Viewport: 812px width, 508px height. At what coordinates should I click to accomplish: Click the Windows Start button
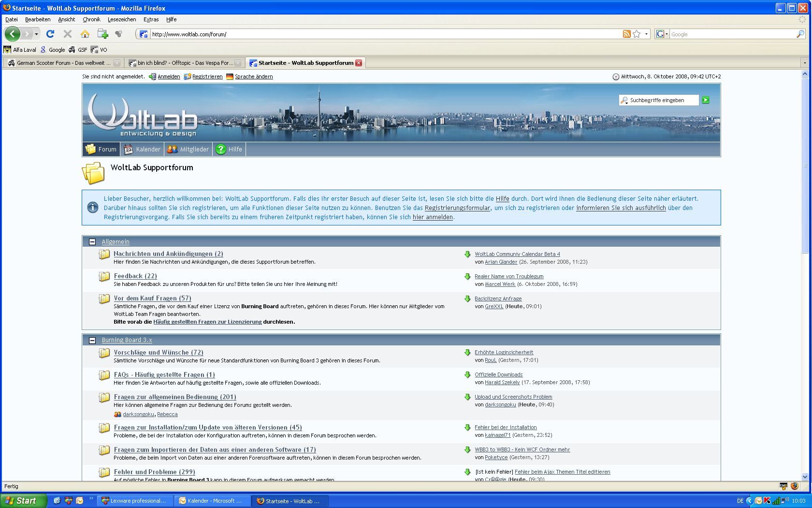(23, 501)
